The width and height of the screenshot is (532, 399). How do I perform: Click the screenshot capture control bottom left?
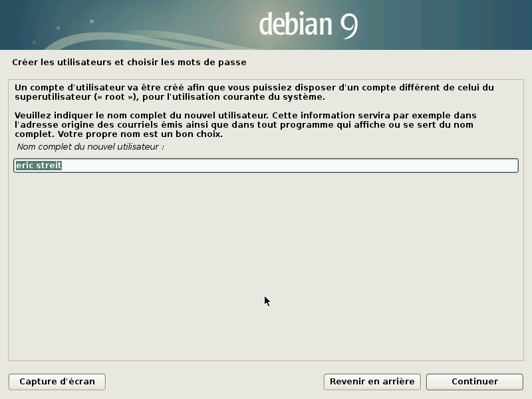pyautogui.click(x=57, y=382)
